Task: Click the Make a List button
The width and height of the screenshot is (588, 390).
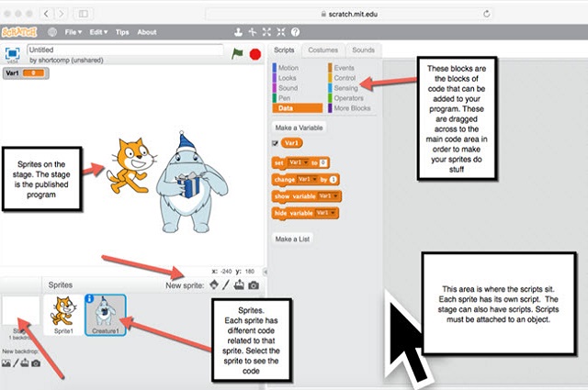Action: point(292,239)
